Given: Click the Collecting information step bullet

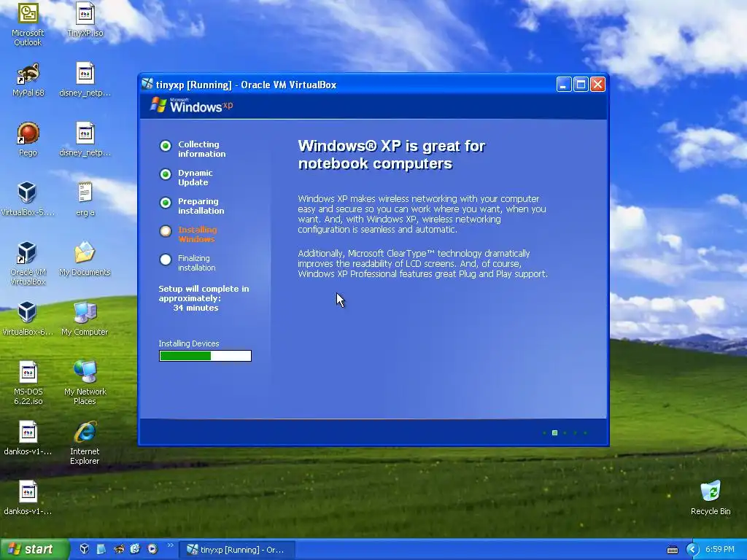Looking at the screenshot, I should (166, 146).
